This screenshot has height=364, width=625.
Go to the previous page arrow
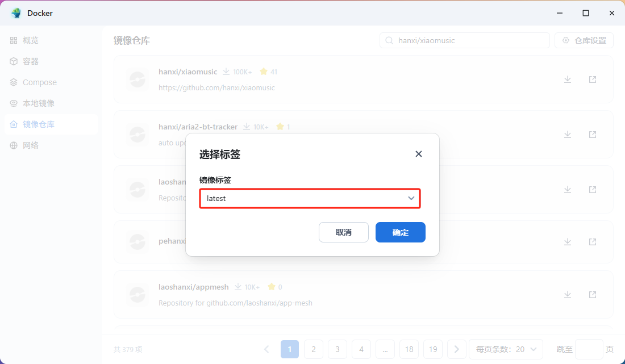tap(266, 349)
